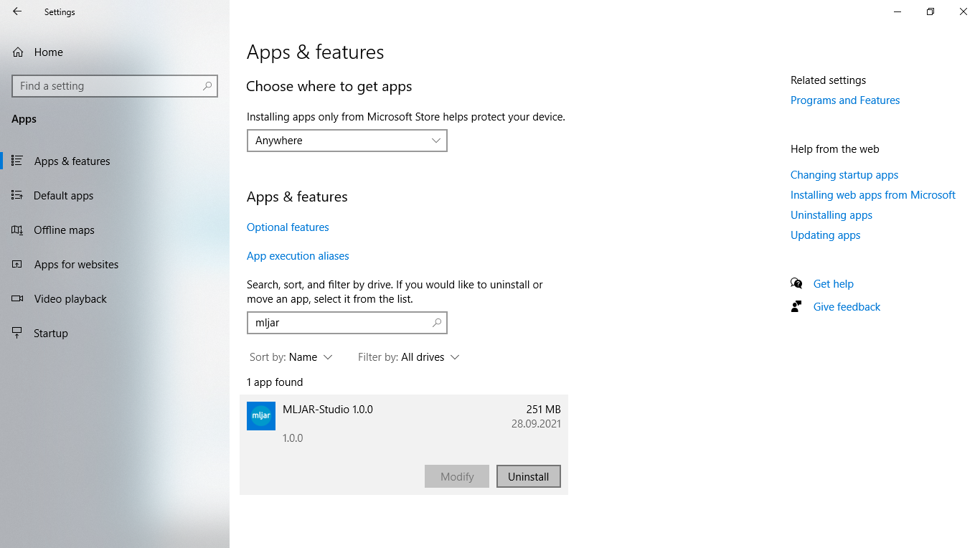
Task: Open the Filter by All drives dropdown
Action: coord(409,357)
